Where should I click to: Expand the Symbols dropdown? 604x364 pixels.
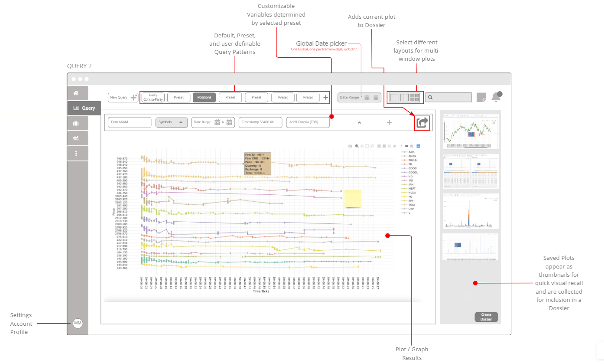coord(171,122)
